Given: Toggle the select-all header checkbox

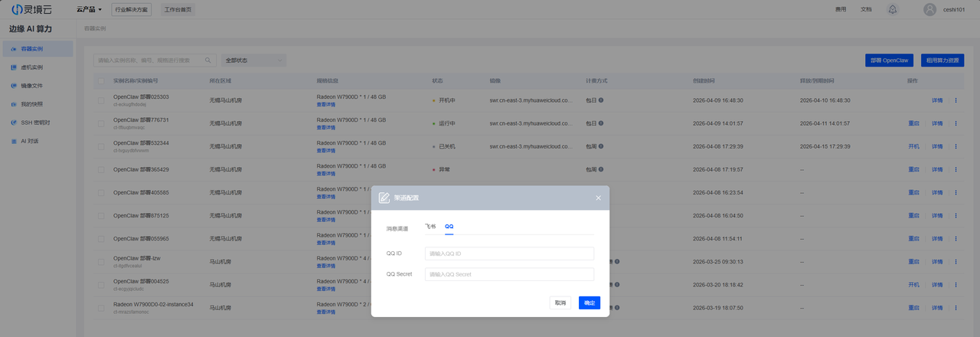Looking at the screenshot, I should pos(101,80).
